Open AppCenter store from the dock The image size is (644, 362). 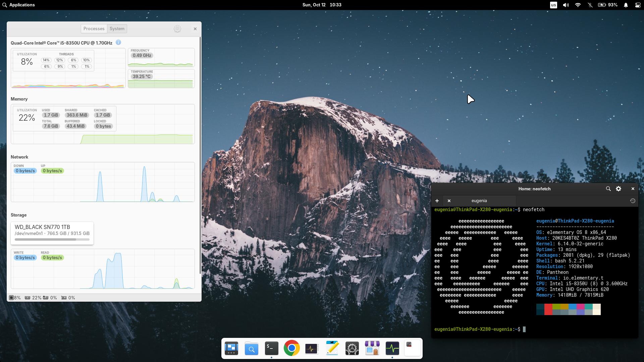(372, 348)
